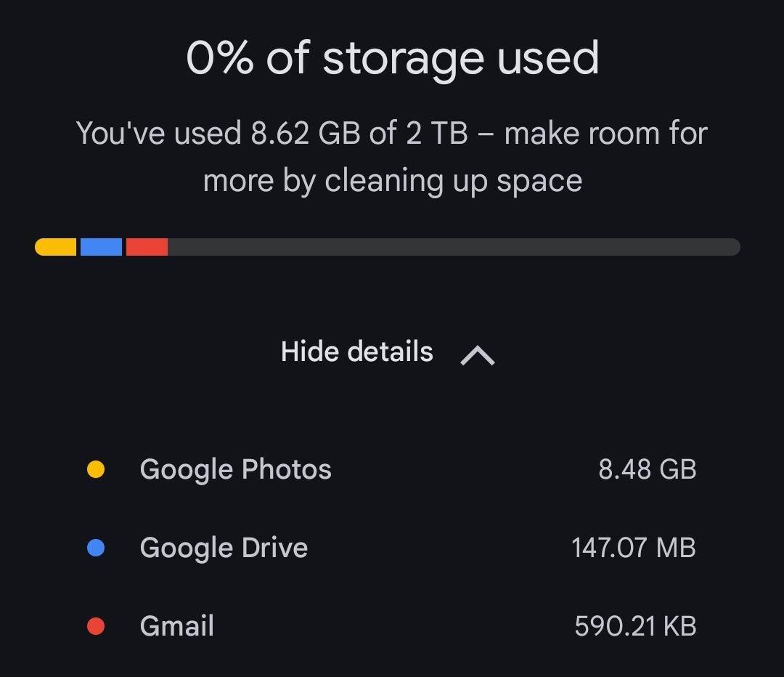Click the yellow Google Photos color dot

coord(96,470)
